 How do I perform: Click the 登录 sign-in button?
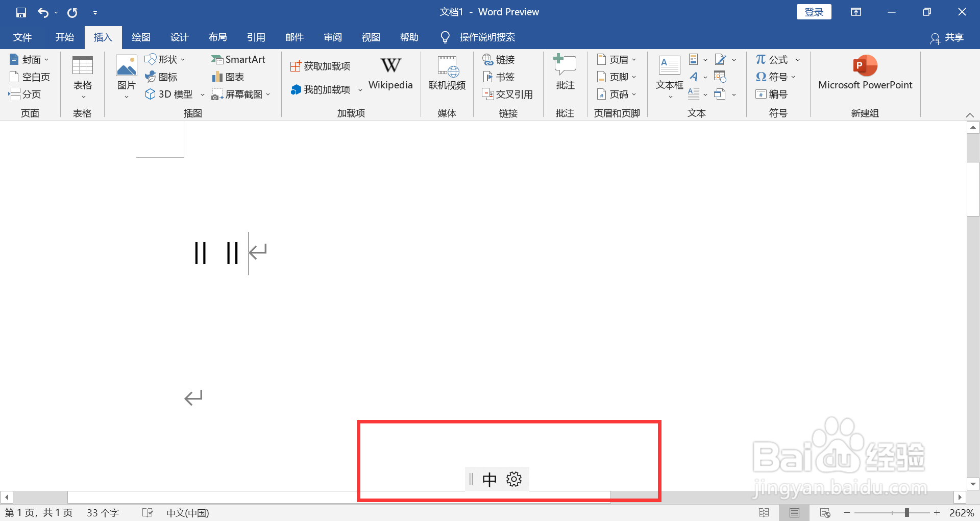(x=814, y=11)
